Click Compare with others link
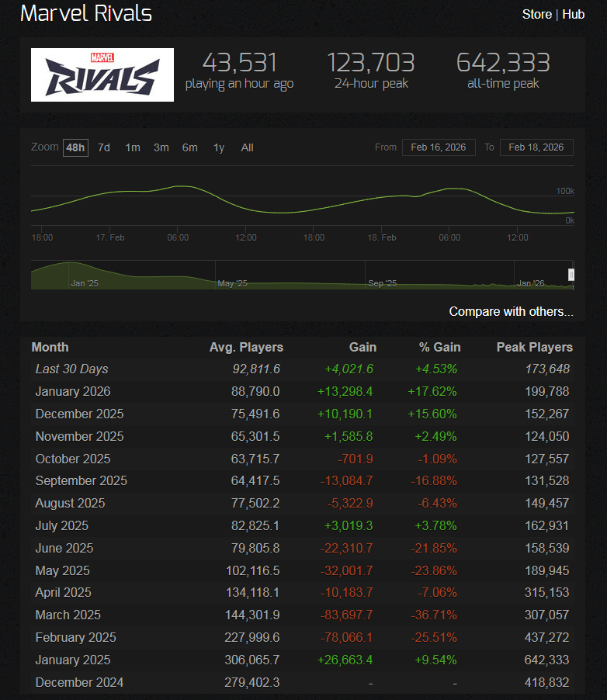 pos(511,312)
